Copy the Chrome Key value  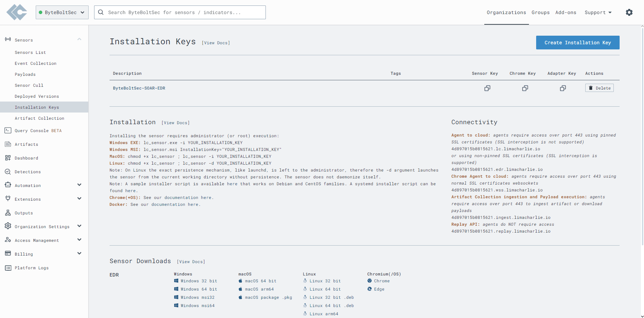(x=525, y=88)
